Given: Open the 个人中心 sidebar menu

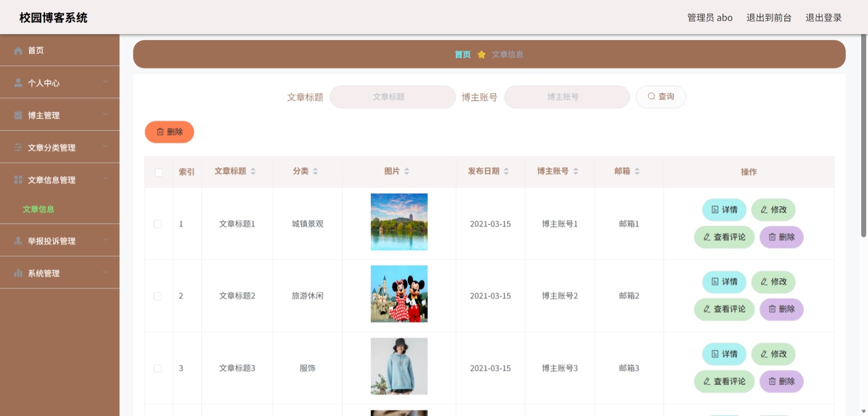Looking at the screenshot, I should 60,82.
